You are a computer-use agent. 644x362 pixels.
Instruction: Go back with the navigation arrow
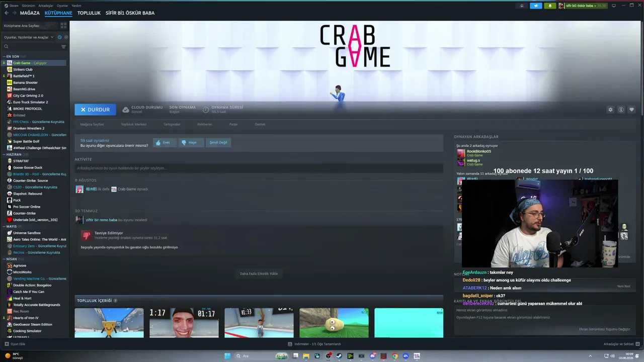click(x=7, y=13)
